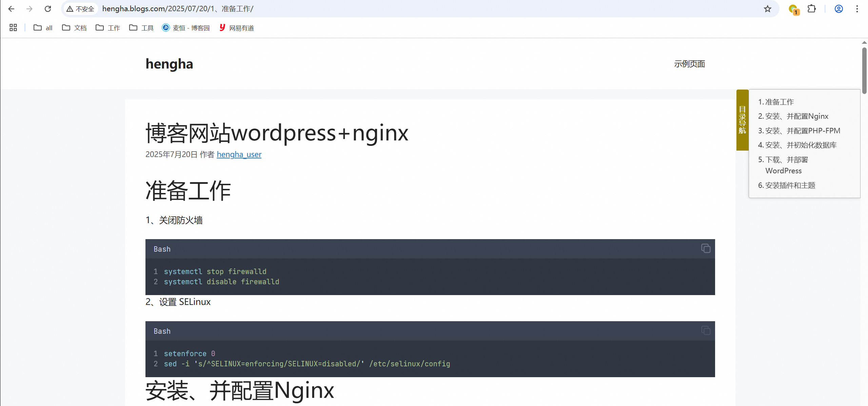868x406 pixels.
Task: Copy the setenforce Bash code block
Action: coord(706,331)
